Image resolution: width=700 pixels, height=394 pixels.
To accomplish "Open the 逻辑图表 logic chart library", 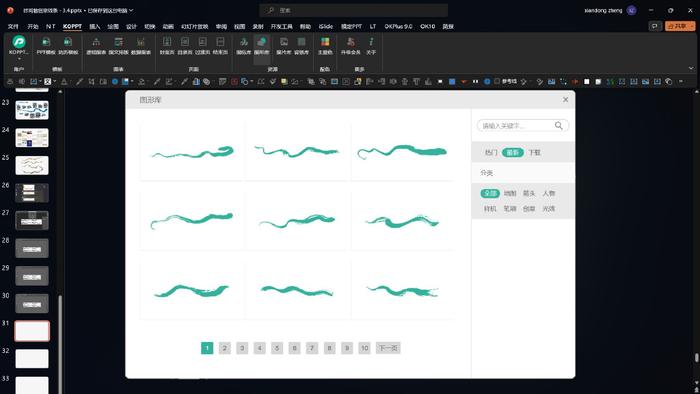I will [x=96, y=46].
